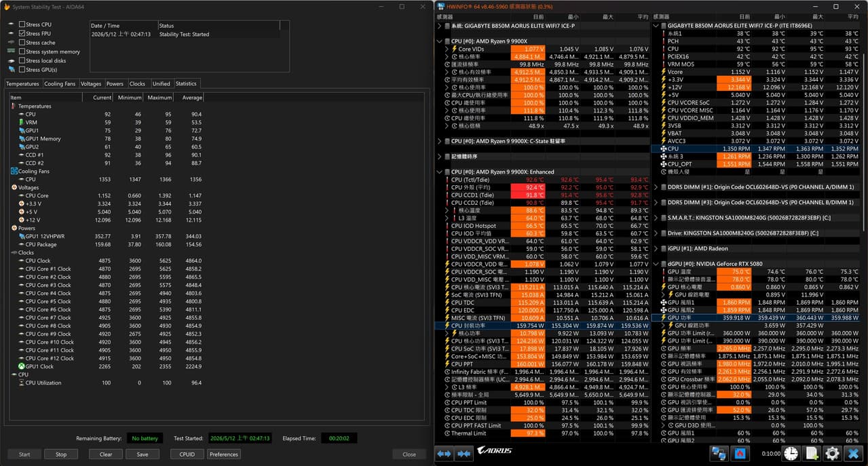Click the red flame icon in HWiNFO toolbar
This screenshot has height=466, width=868.
tap(740, 454)
